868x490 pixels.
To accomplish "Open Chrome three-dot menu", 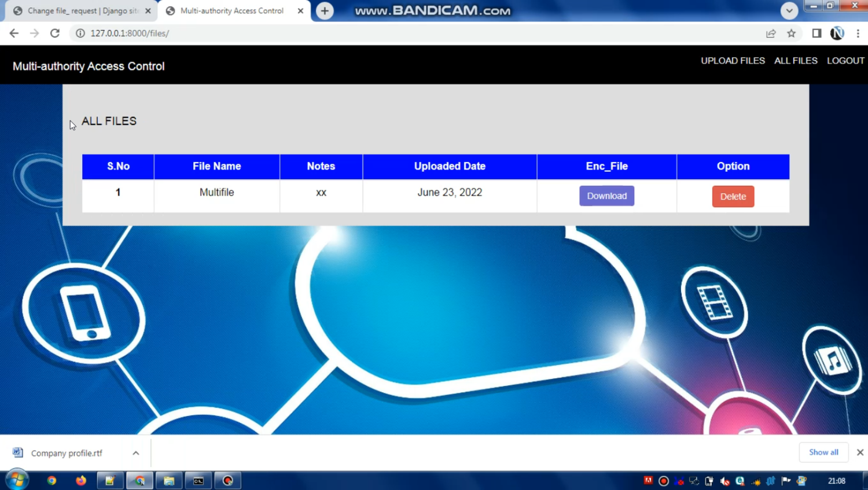I will coord(858,33).
